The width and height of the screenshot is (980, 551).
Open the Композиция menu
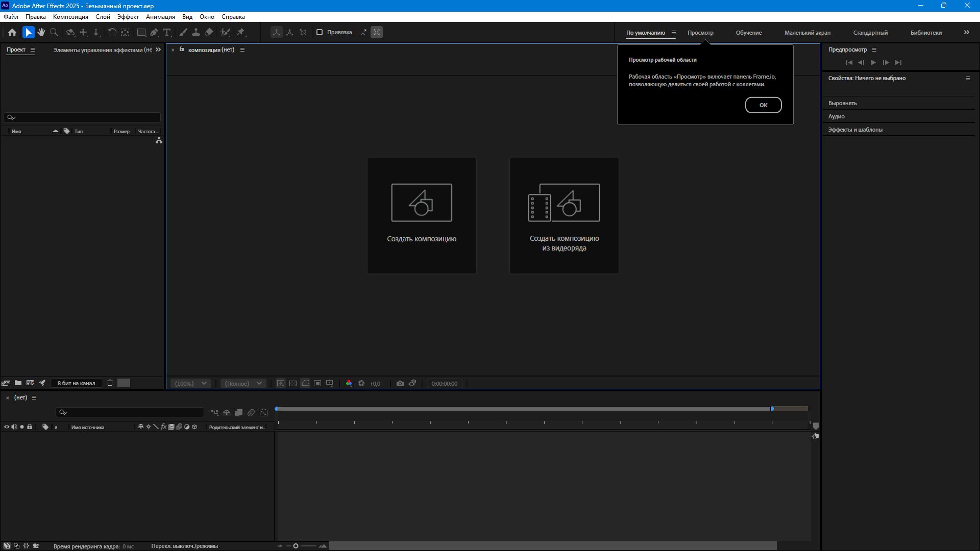tap(70, 17)
